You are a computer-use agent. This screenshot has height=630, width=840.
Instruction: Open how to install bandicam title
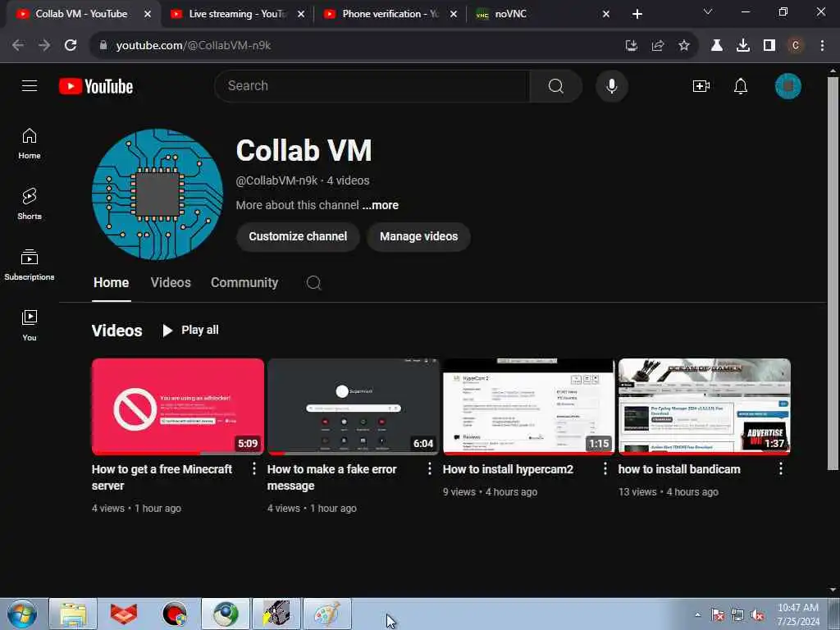pyautogui.click(x=679, y=469)
